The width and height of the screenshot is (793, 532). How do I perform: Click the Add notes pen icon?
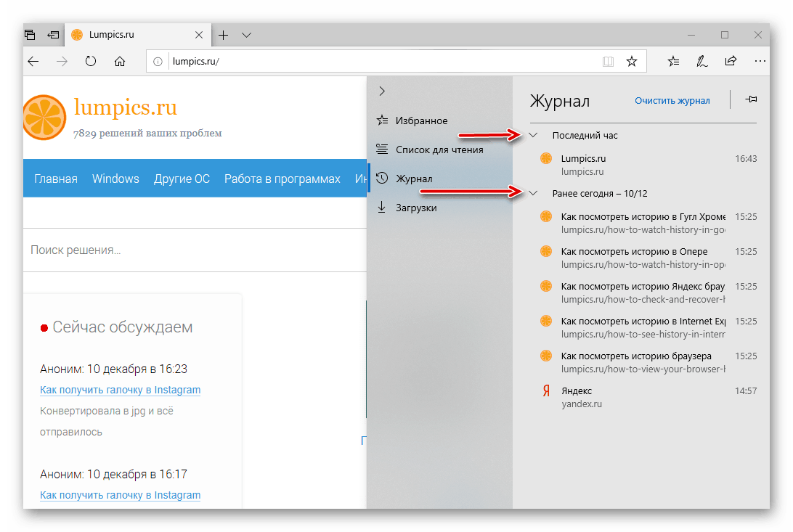[702, 62]
